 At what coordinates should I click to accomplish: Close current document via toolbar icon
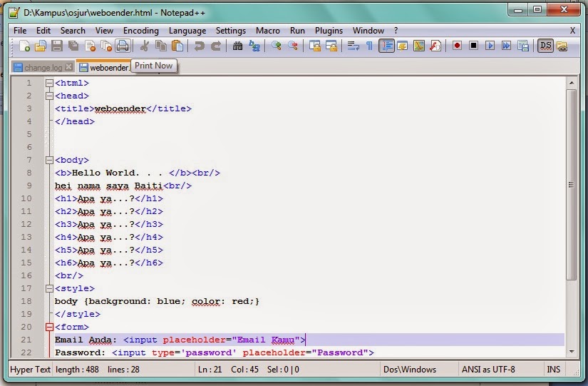point(90,46)
